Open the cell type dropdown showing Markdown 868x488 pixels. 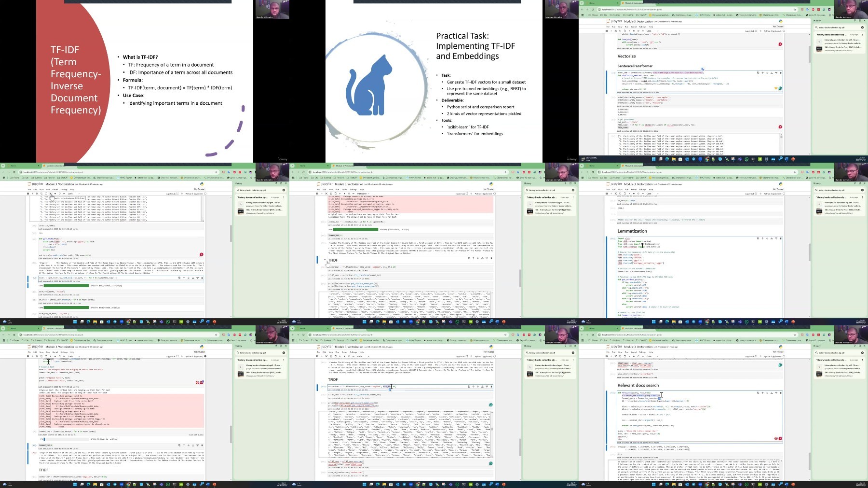363,194
